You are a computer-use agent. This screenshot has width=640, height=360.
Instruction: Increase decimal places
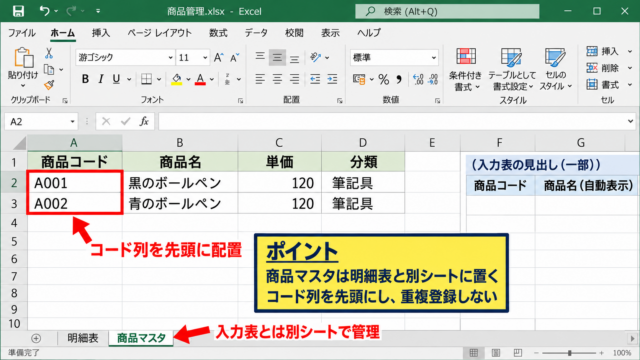click(418, 79)
